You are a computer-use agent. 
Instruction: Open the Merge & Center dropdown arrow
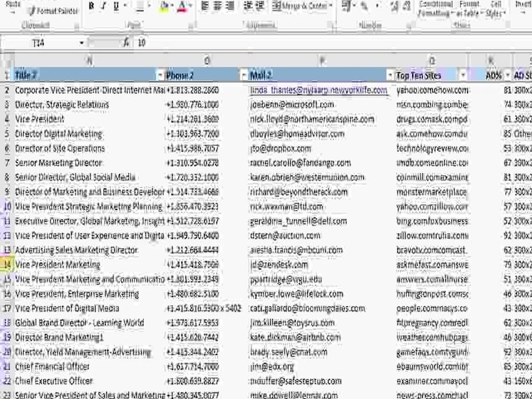pos(331,6)
